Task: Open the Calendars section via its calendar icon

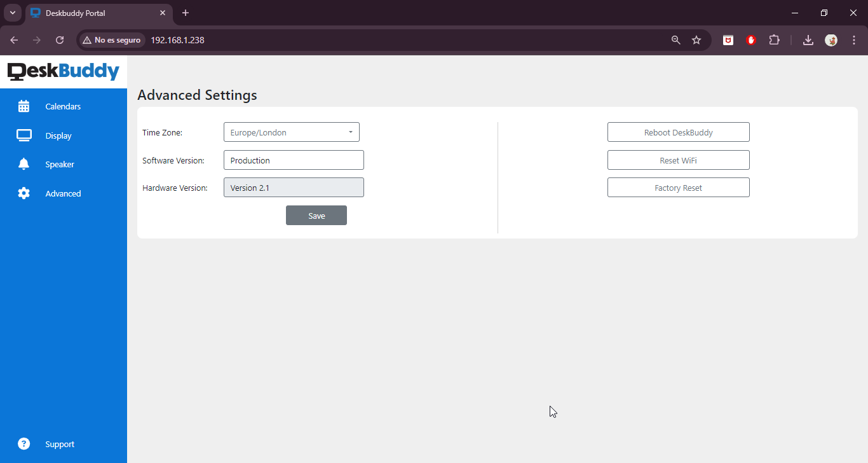Action: (x=24, y=106)
